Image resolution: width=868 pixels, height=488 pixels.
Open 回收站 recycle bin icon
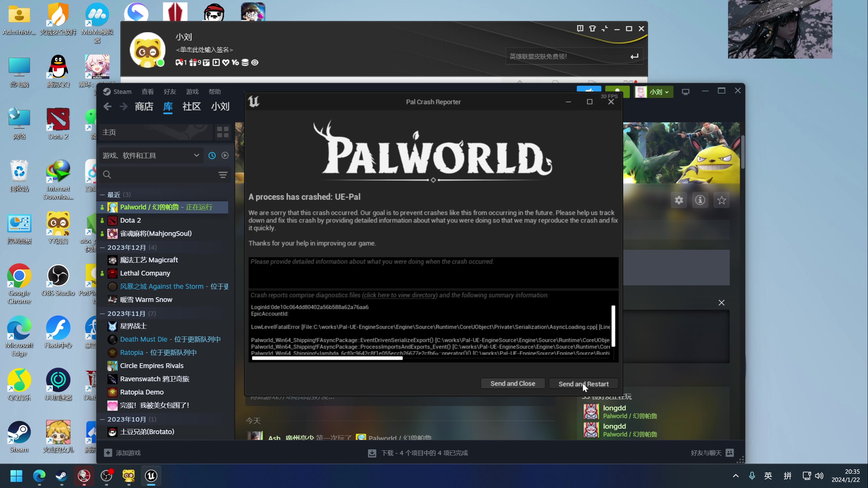pyautogui.click(x=19, y=176)
